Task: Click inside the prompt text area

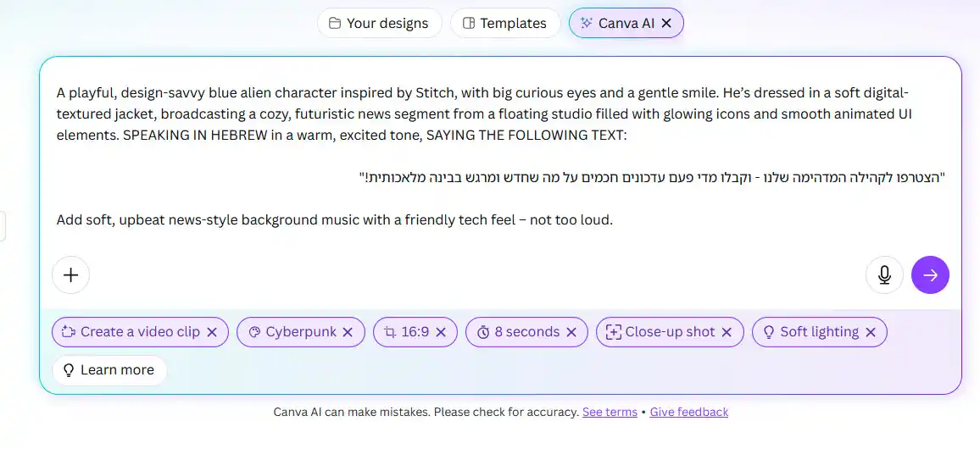Action: pos(500,156)
